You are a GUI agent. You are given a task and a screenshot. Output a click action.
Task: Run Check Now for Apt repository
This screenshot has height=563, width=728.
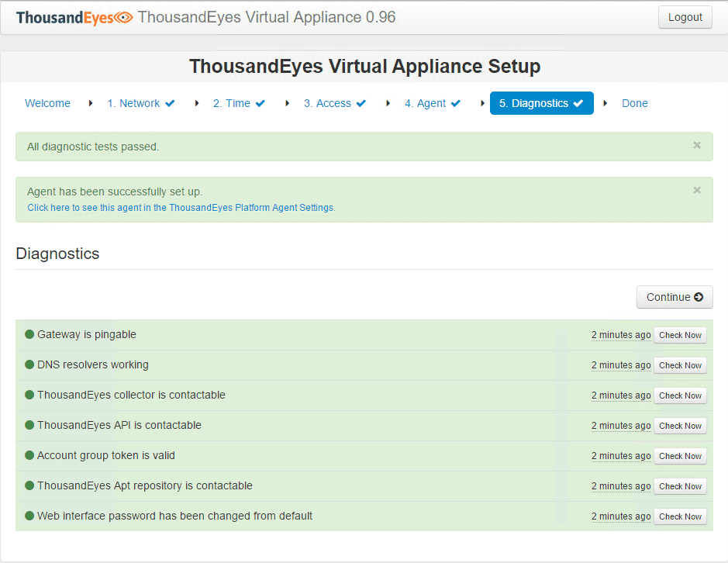click(680, 486)
